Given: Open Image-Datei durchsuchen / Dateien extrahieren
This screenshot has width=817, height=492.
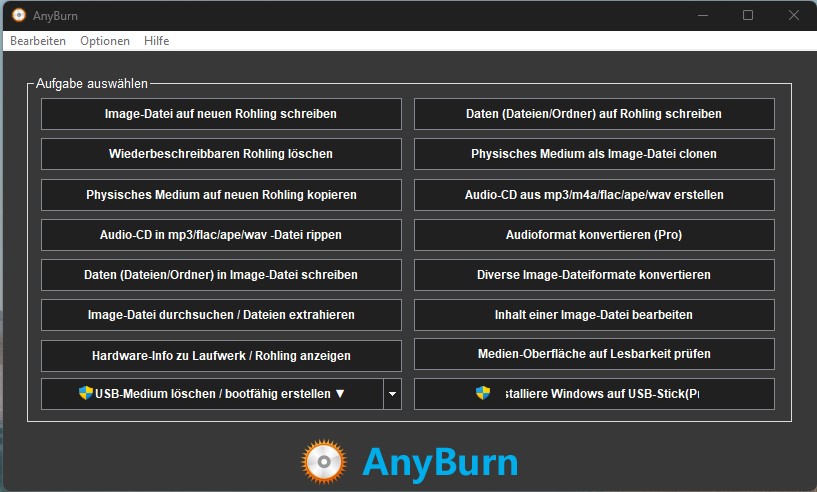Looking at the screenshot, I should 221,315.
